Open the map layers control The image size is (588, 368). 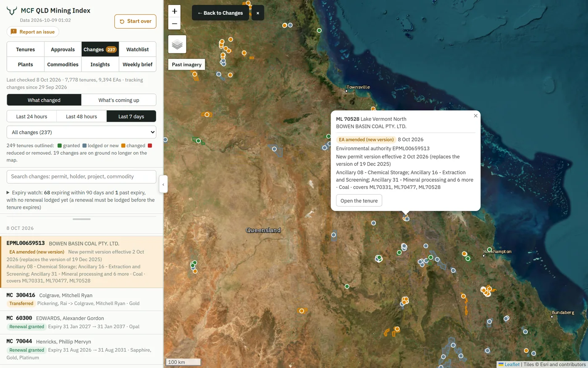pos(177,44)
